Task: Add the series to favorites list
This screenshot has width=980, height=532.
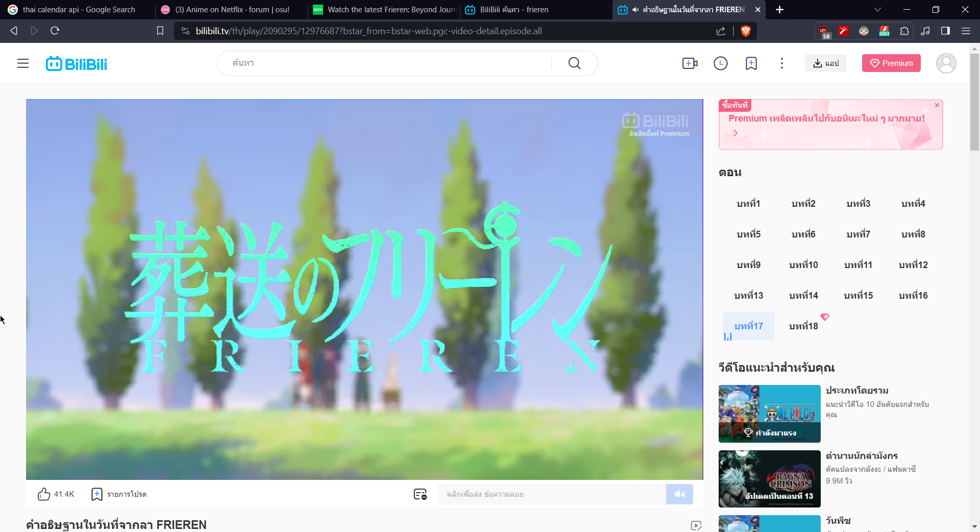Action: coord(119,494)
